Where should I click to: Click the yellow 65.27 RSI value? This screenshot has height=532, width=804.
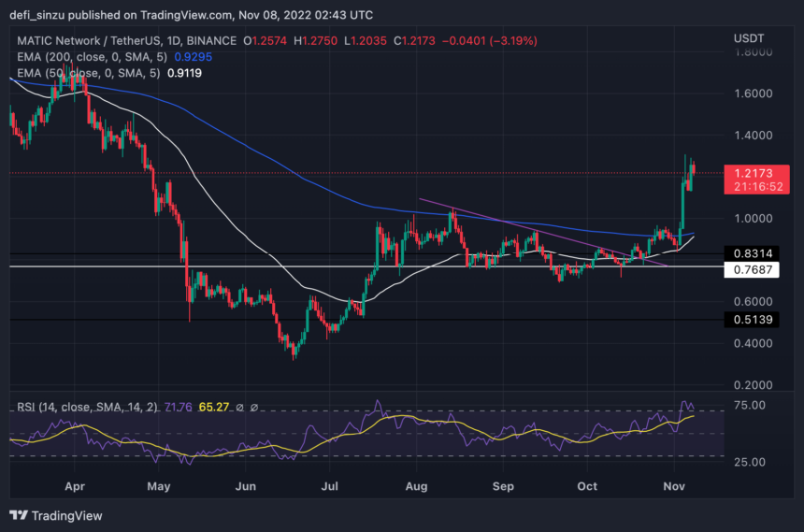coord(213,407)
